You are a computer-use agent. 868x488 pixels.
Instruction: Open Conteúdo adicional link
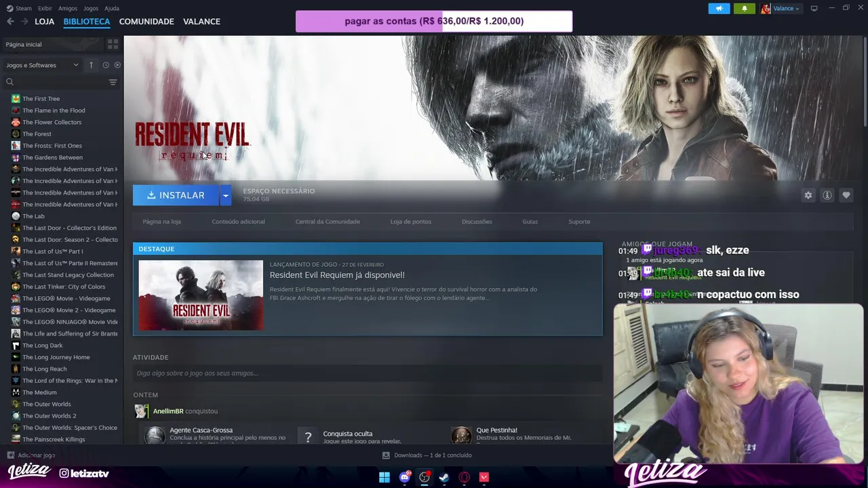pyautogui.click(x=238, y=222)
